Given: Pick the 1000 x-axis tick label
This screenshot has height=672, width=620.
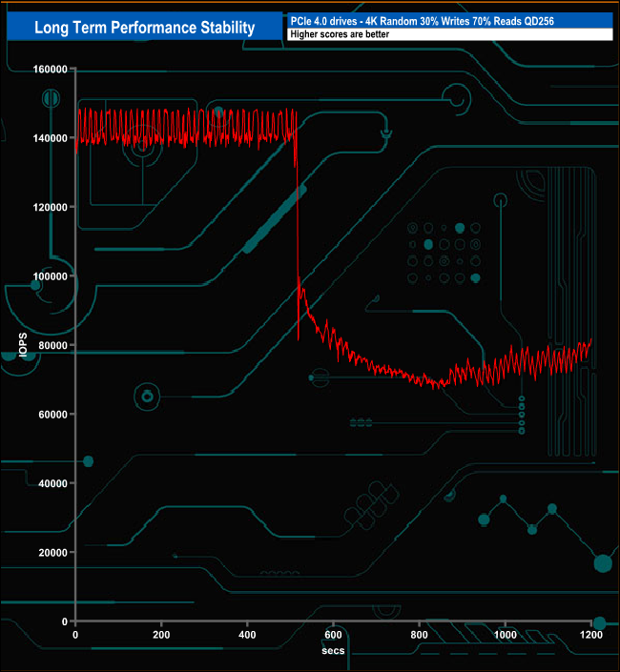Looking at the screenshot, I should (505, 634).
